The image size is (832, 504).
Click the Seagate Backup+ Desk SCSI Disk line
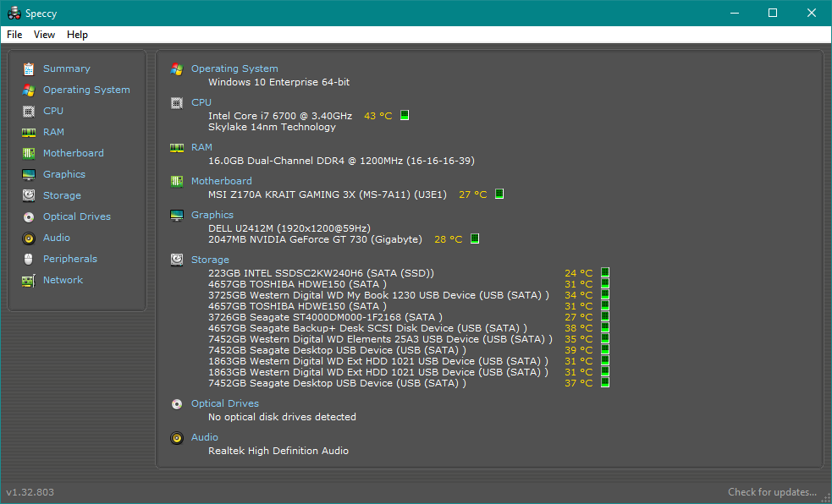[367, 329]
